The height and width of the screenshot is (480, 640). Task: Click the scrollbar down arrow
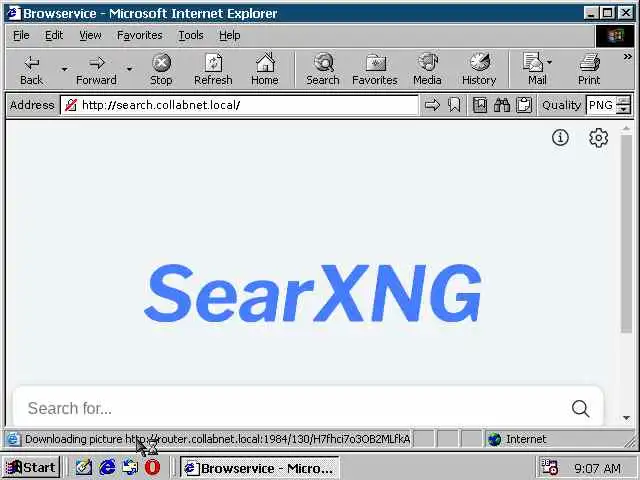(x=626, y=418)
